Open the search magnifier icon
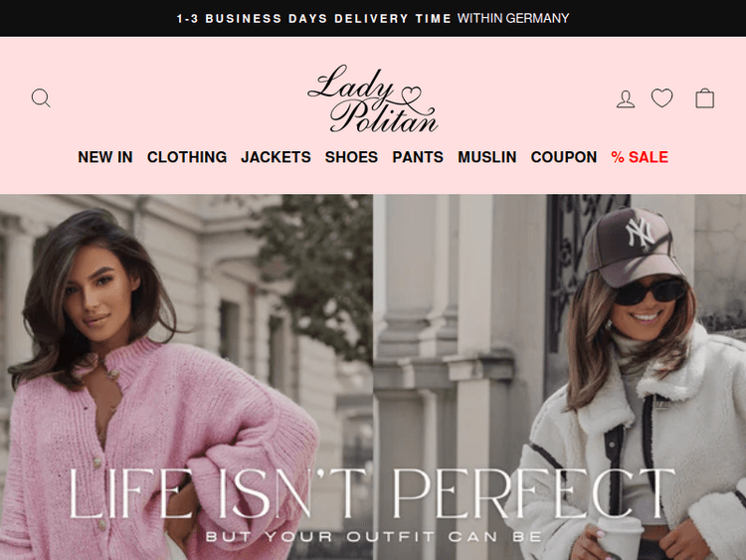The height and width of the screenshot is (560, 746). tap(41, 98)
